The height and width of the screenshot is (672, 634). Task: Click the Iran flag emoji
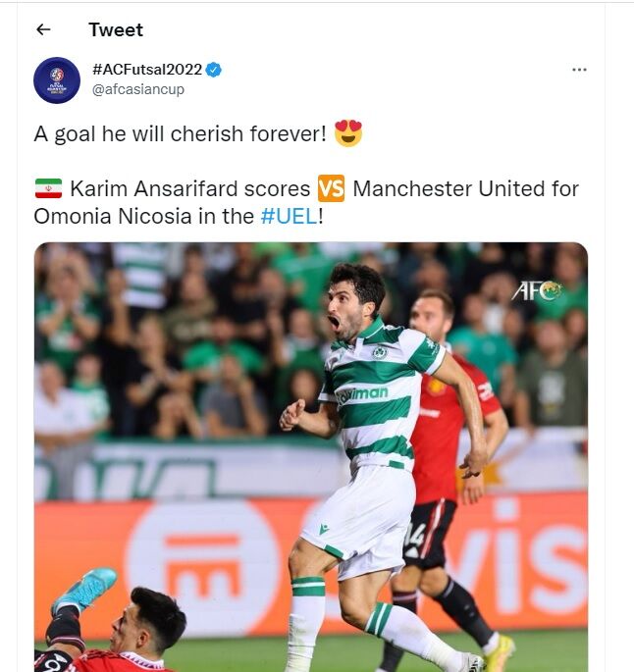48,188
